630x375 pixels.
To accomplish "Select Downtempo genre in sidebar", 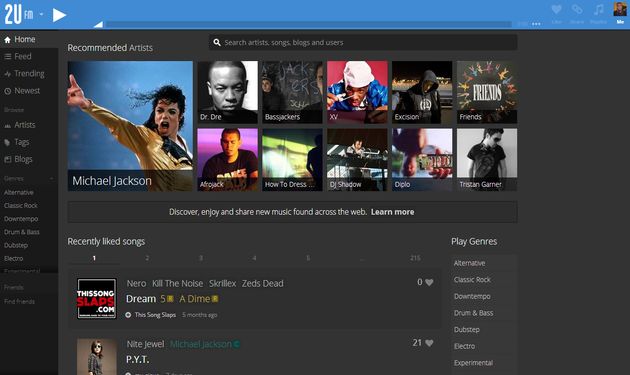I will pos(21,219).
